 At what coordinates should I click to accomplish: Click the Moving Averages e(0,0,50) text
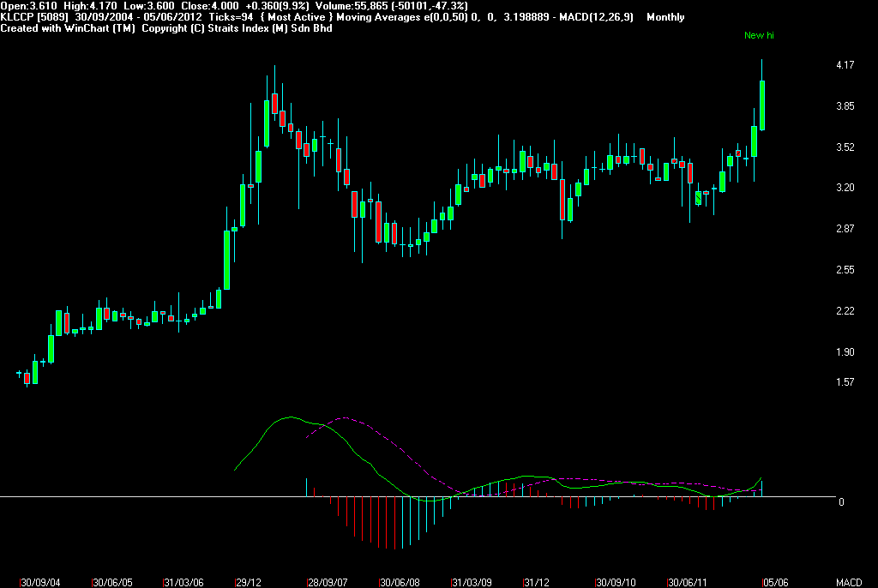[402, 17]
